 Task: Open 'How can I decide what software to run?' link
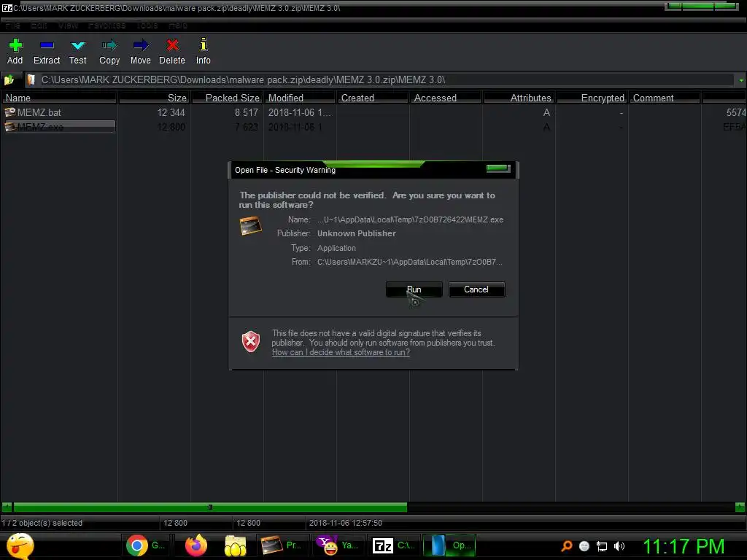pyautogui.click(x=341, y=352)
